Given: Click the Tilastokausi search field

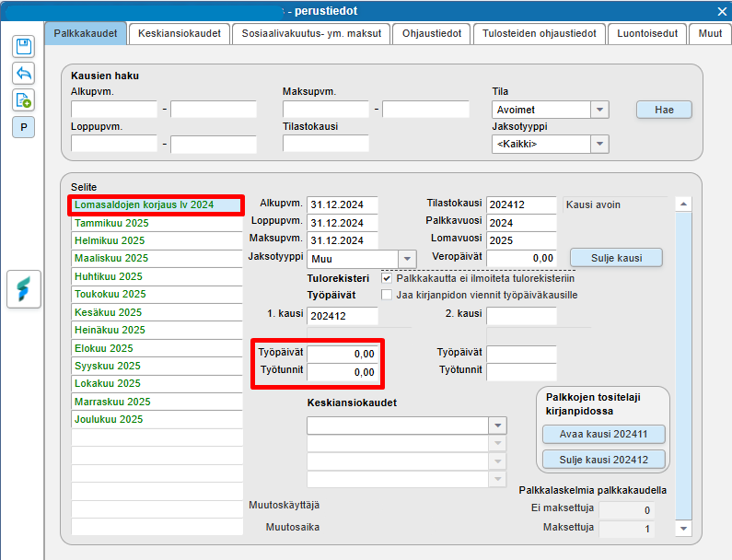Looking at the screenshot, I should [325, 144].
